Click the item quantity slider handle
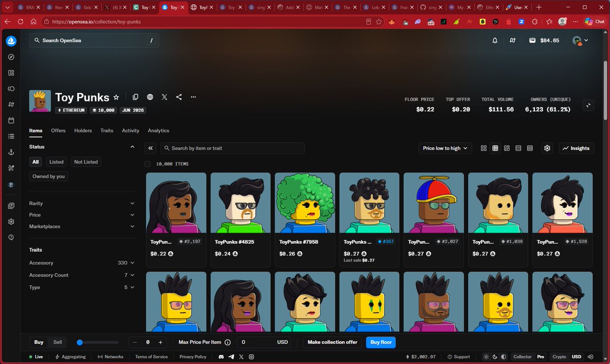The image size is (610, 364). pos(80,343)
